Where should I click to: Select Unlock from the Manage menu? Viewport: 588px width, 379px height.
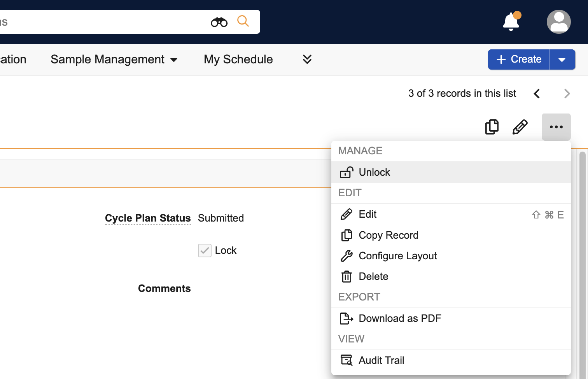[374, 172]
